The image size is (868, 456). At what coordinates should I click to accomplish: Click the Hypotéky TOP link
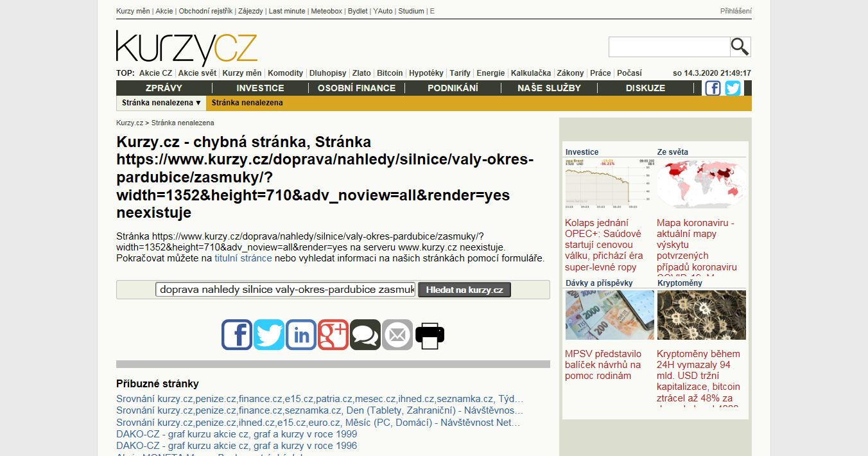(x=426, y=73)
